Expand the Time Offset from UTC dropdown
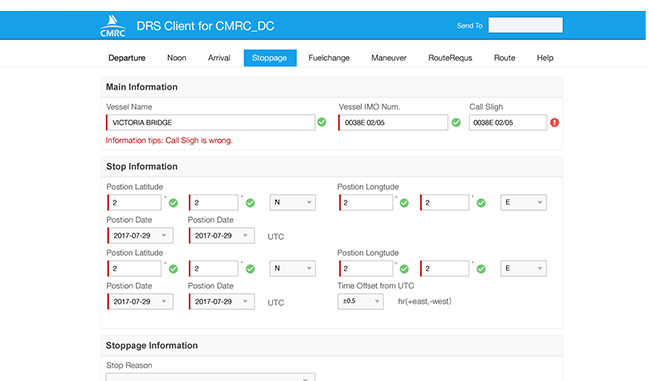649x381 pixels. 361,301
